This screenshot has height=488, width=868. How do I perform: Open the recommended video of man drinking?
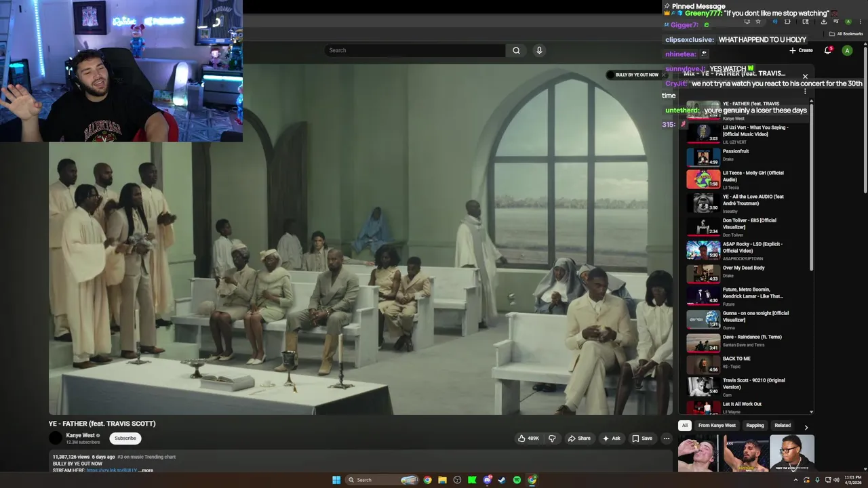[699, 453]
